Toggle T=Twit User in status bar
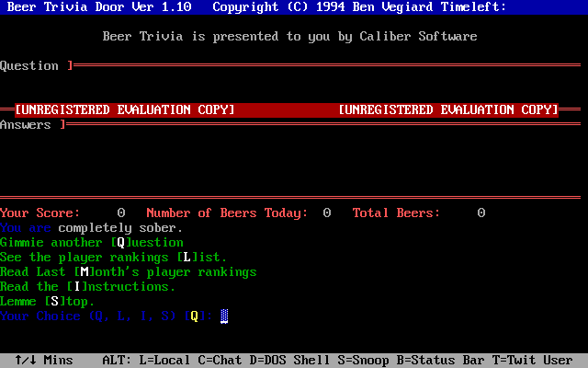588x368 pixels. (537, 360)
